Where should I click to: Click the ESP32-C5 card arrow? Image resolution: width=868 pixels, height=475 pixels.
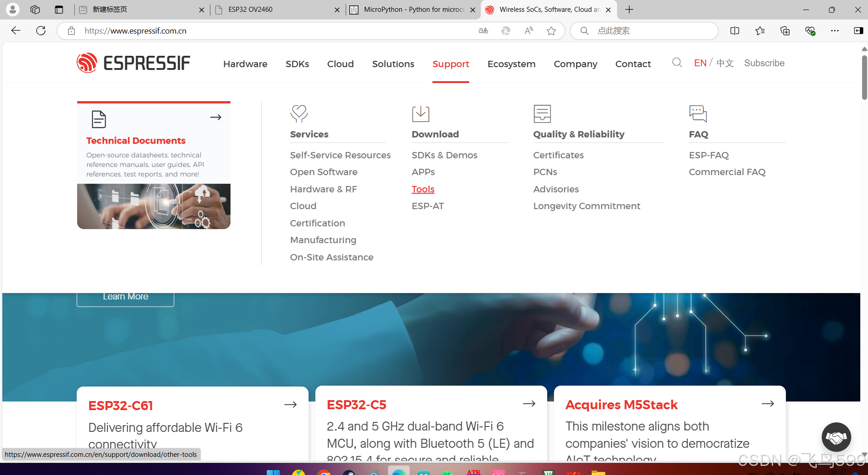529,404
